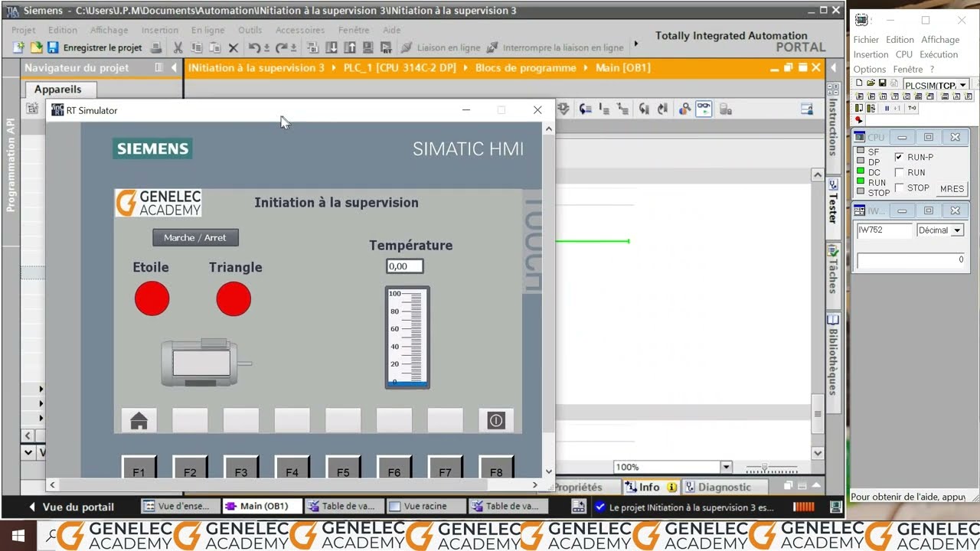Click the MRES button in CPU panel
Screen dimensions: 980x551
pyautogui.click(x=952, y=188)
